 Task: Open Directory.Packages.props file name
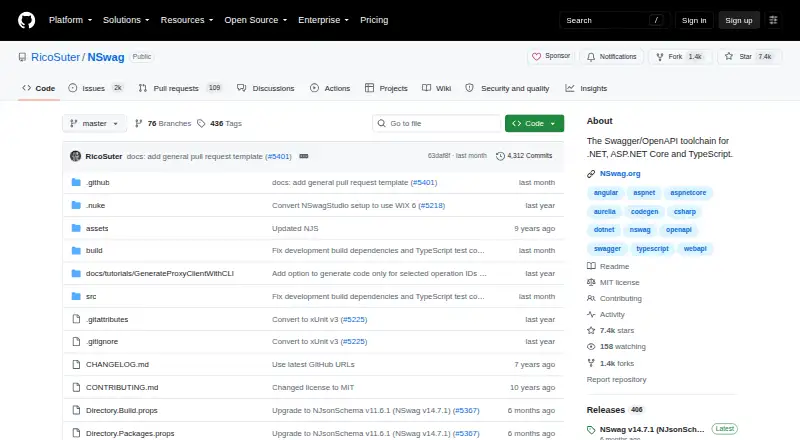[x=130, y=433]
